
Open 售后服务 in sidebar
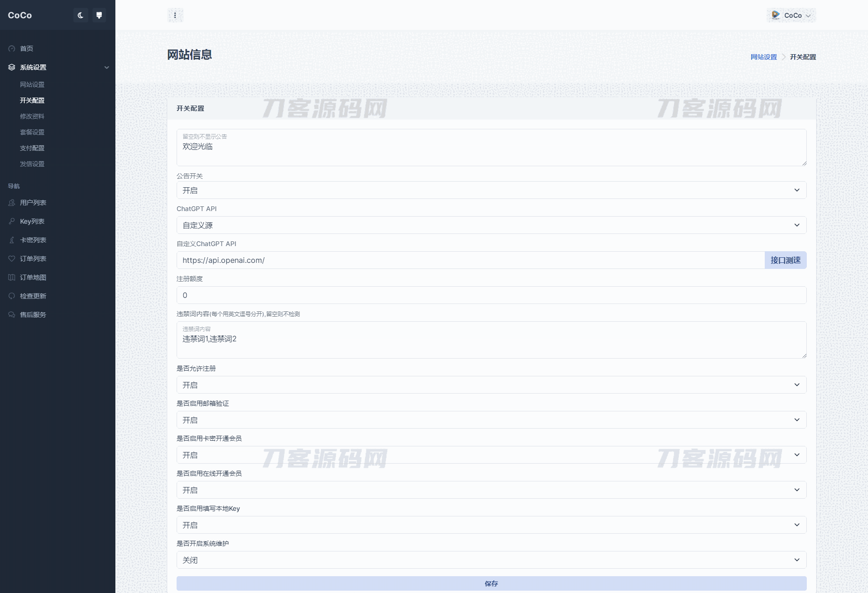click(33, 315)
